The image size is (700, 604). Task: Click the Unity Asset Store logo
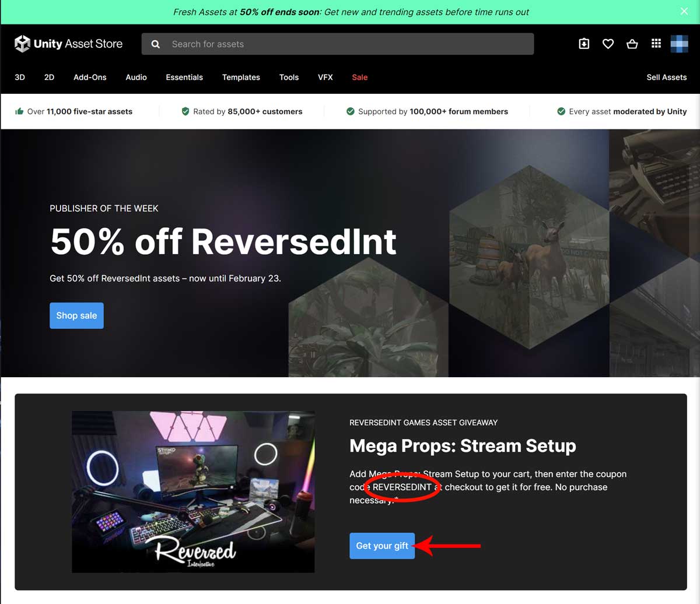68,44
